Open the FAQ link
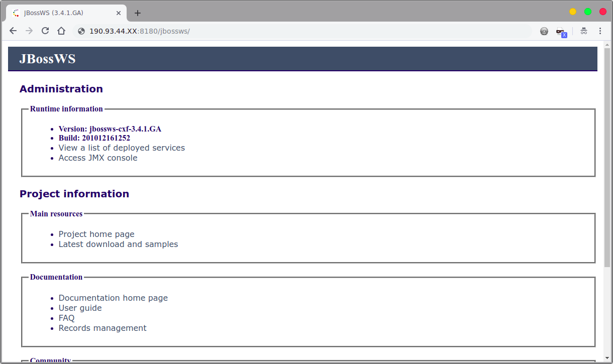 click(66, 318)
